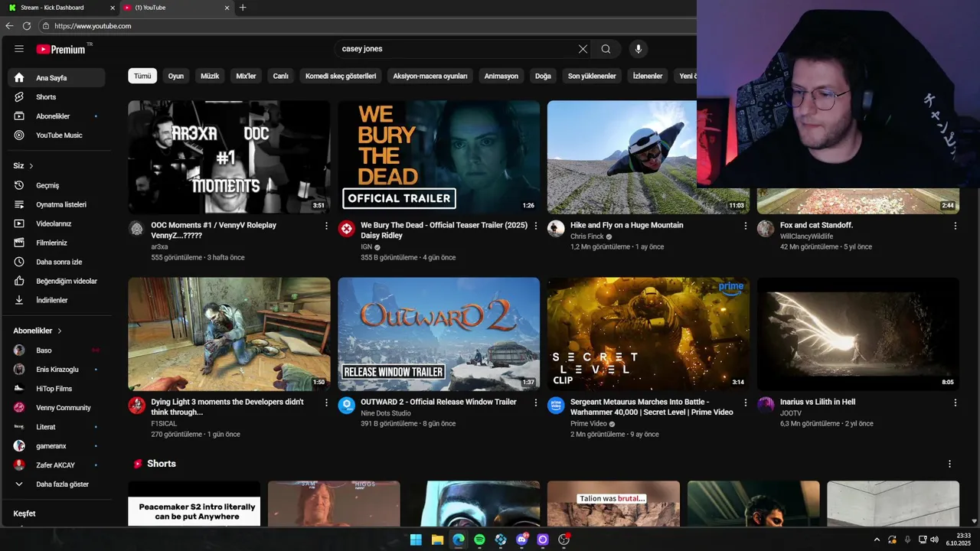Image resolution: width=980 pixels, height=551 pixels.
Task: Open Shorts from the sidebar
Action: coord(57,97)
